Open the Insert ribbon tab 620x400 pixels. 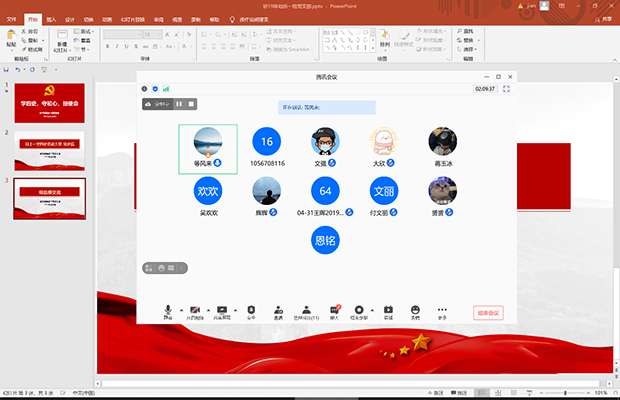click(52, 19)
